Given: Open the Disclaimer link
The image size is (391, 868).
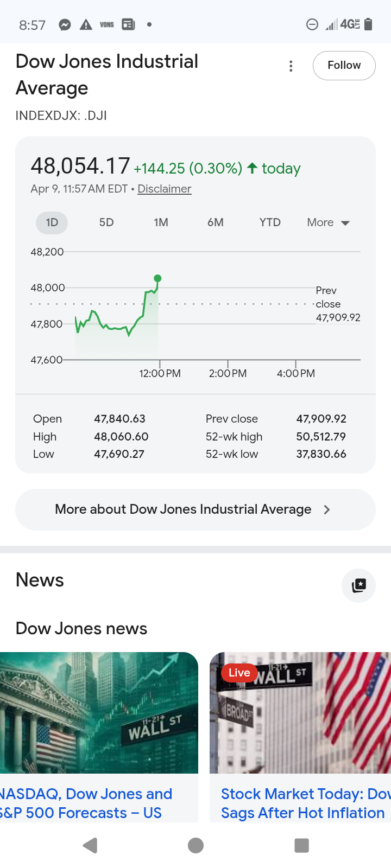Looking at the screenshot, I should [x=165, y=189].
